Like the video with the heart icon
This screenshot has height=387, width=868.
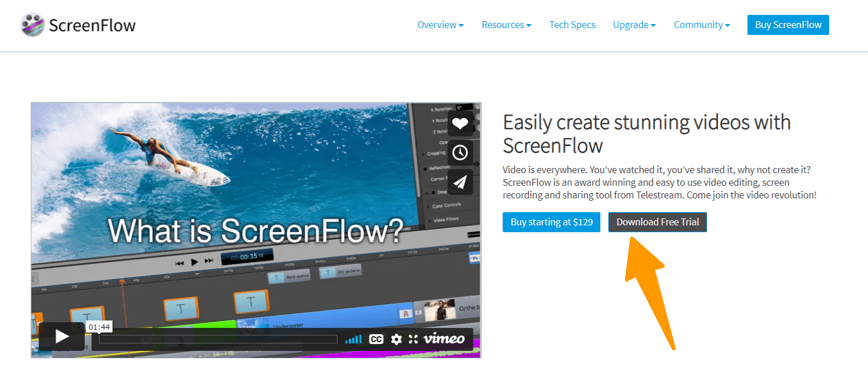point(460,123)
